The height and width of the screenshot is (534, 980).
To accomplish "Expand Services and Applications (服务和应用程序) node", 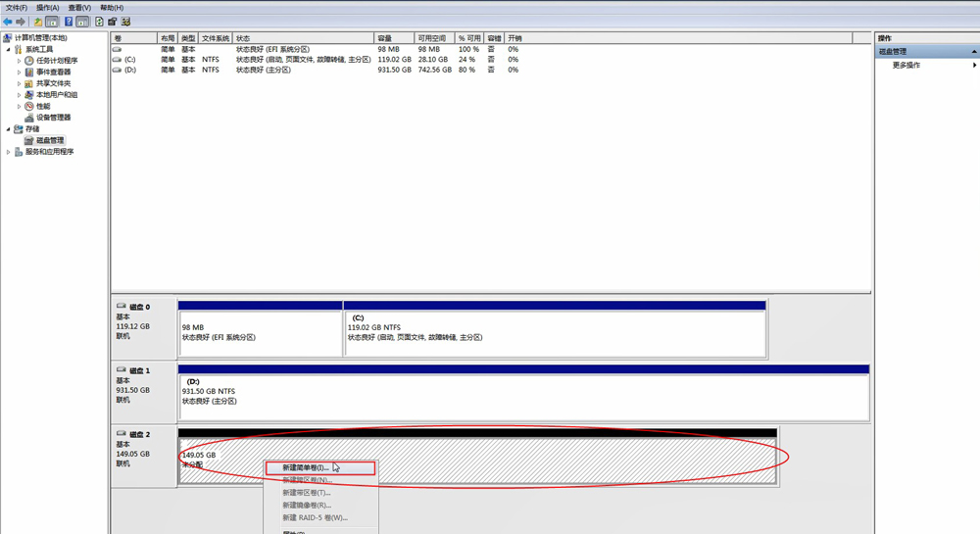I will click(x=9, y=152).
